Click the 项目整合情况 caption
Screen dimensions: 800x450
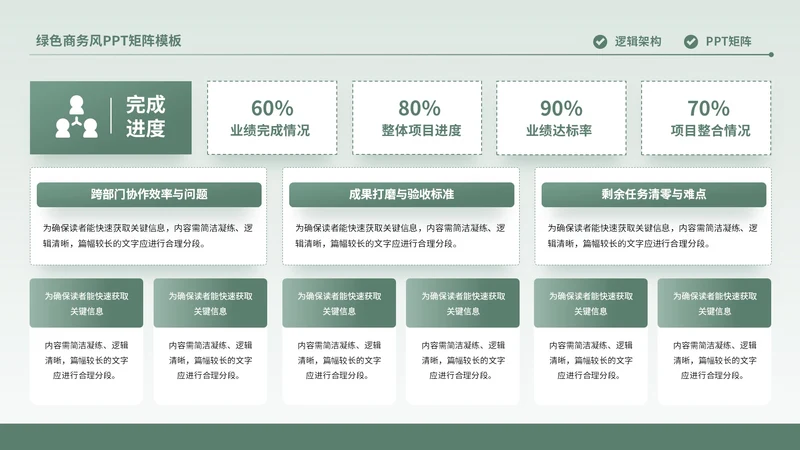pos(711,131)
